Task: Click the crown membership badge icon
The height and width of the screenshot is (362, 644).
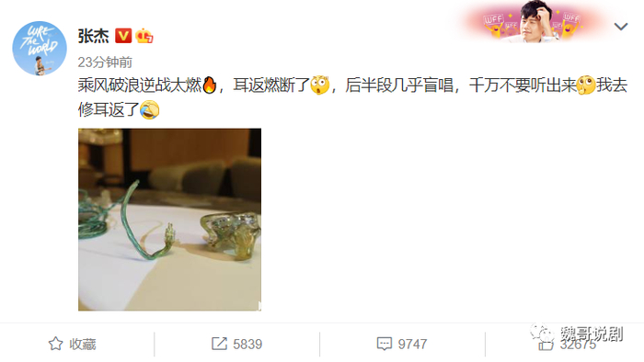Action: 144,36
